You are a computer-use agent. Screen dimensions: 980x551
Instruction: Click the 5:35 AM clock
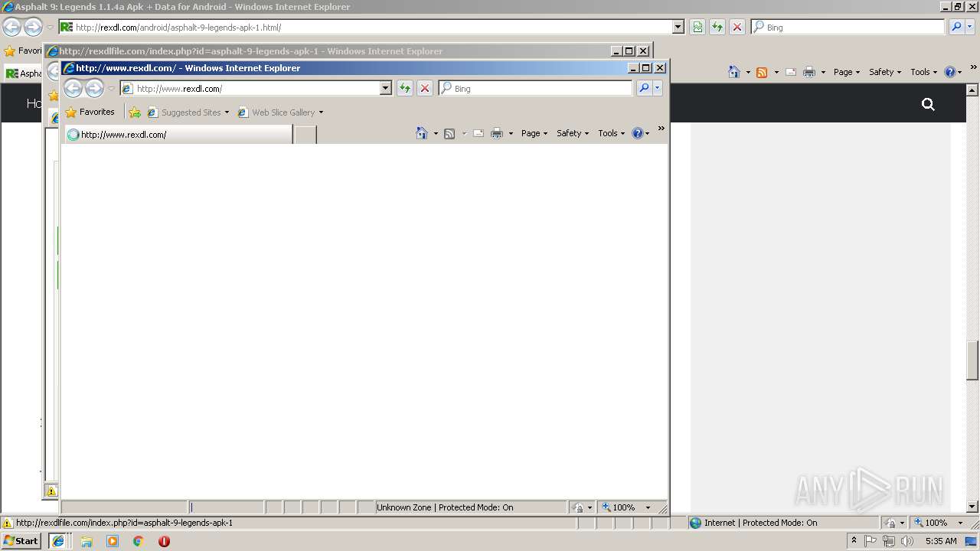pos(941,541)
